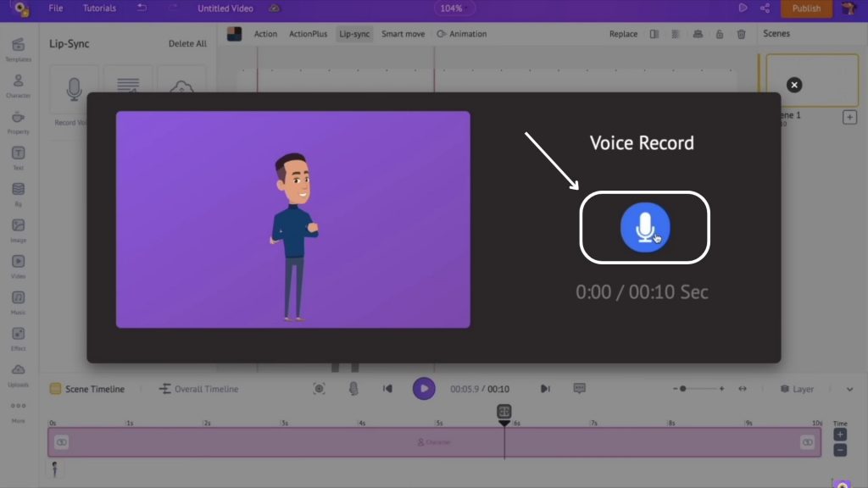Image resolution: width=868 pixels, height=488 pixels.
Task: Select the Smart move tab
Action: [x=403, y=34]
